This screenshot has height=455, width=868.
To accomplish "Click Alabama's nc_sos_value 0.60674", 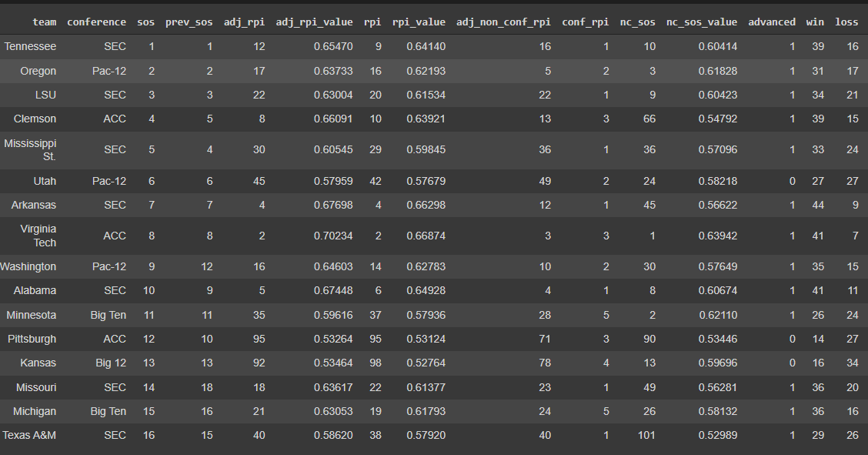I will point(718,290).
